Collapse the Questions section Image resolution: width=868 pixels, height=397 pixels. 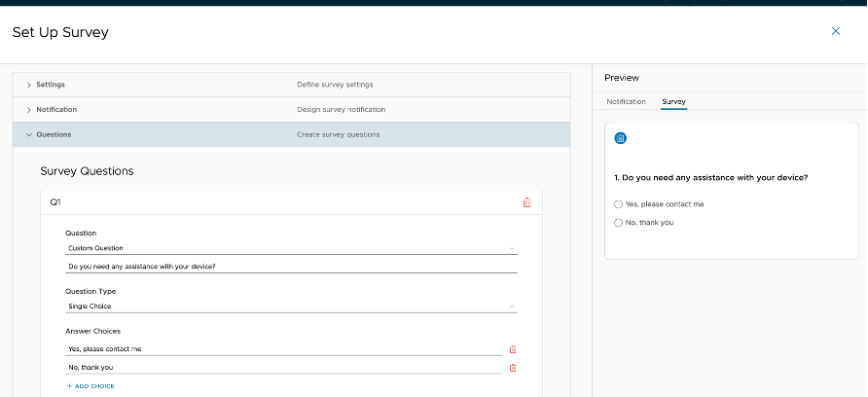291,134
